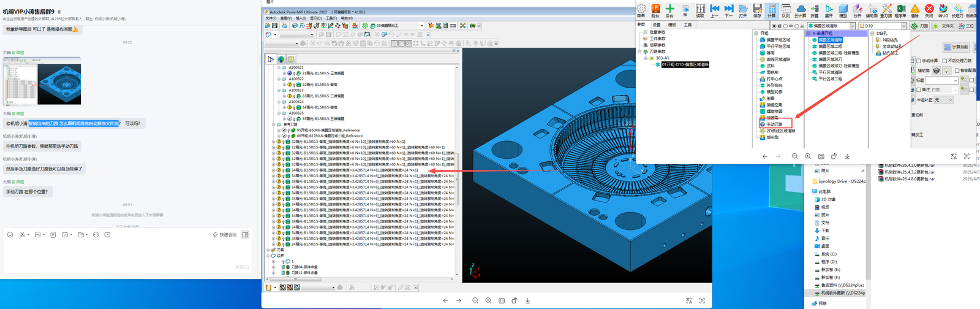Open emoji picker in WeChat chat input
The image size is (980, 309).
click(x=10, y=235)
